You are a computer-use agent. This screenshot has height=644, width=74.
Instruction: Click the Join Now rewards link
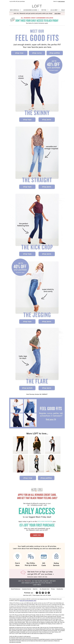pyautogui.click(x=57, y=14)
